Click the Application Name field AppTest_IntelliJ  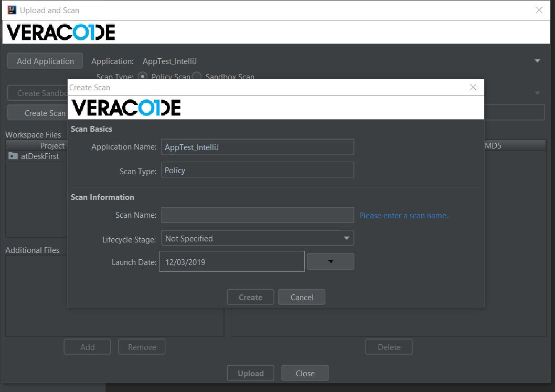pyautogui.click(x=258, y=147)
